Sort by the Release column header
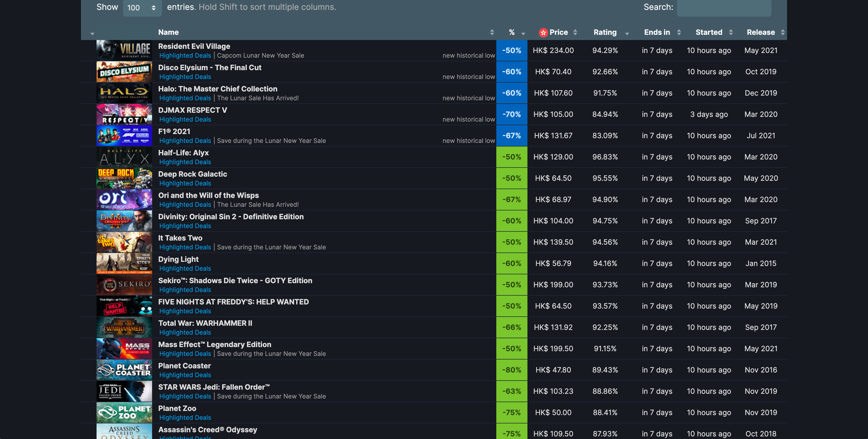 tap(761, 32)
